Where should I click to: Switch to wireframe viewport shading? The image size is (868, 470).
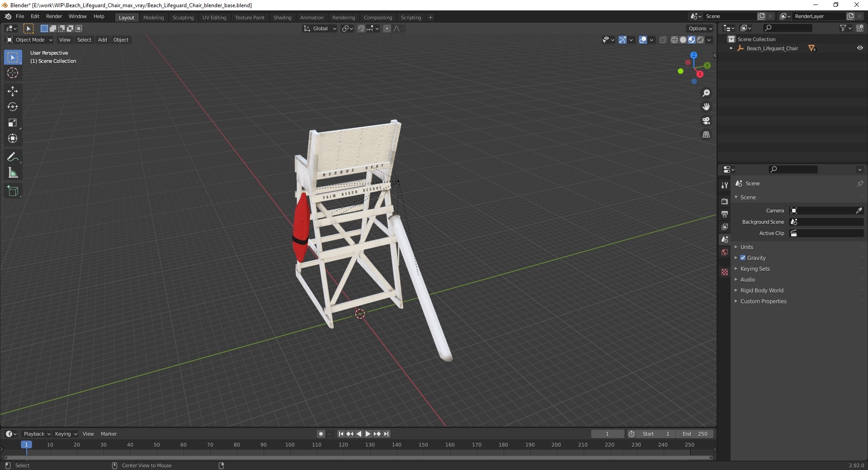[675, 40]
